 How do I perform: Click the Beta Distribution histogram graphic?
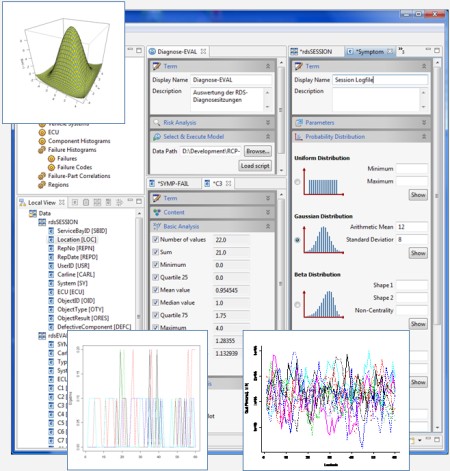pyautogui.click(x=323, y=304)
